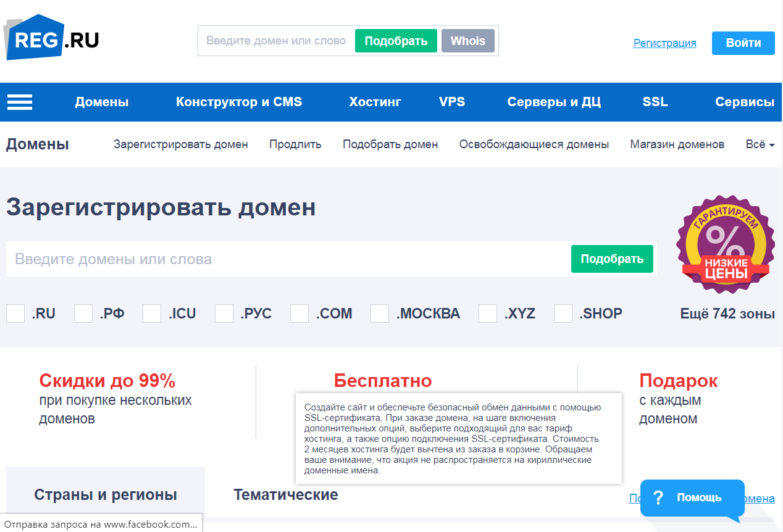Screen dimensions: 783x532
Task: Expand the Всё dropdown in submenu
Action: click(x=760, y=144)
